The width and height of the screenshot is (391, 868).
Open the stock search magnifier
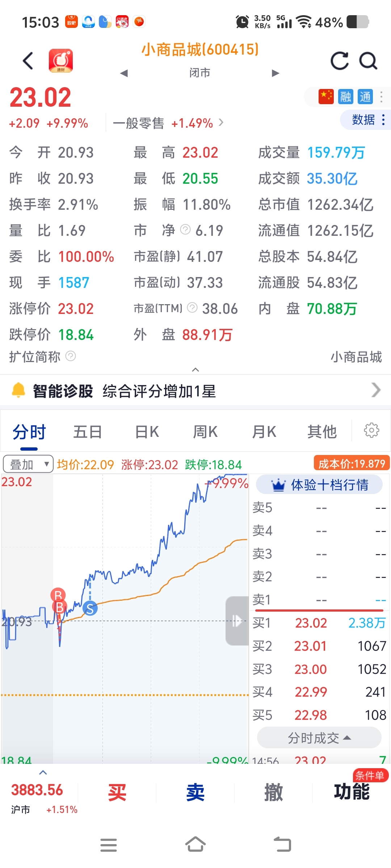coord(368,60)
